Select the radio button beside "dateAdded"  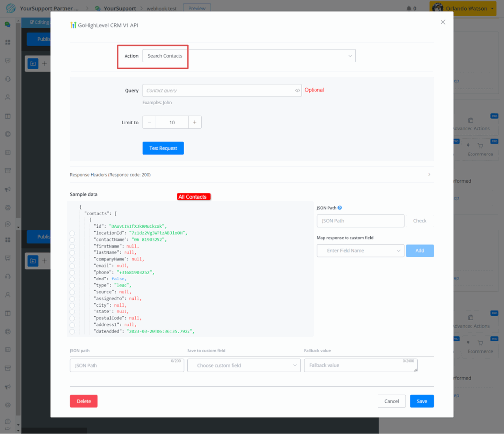pyautogui.click(x=72, y=332)
